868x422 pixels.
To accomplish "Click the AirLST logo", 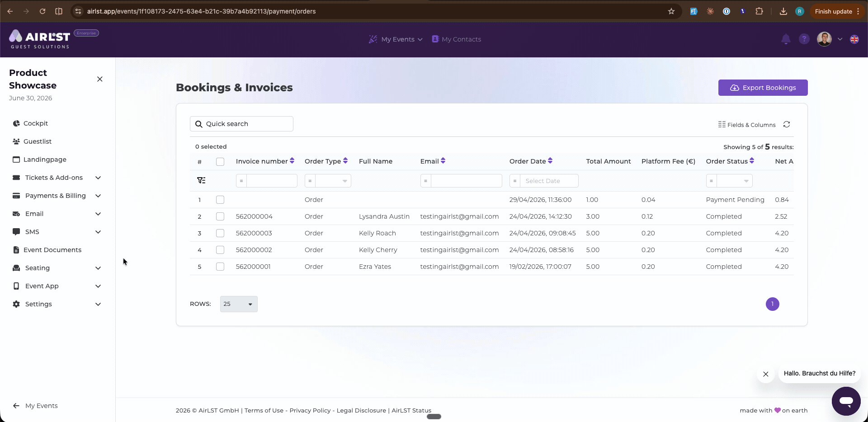I will 40,39.
